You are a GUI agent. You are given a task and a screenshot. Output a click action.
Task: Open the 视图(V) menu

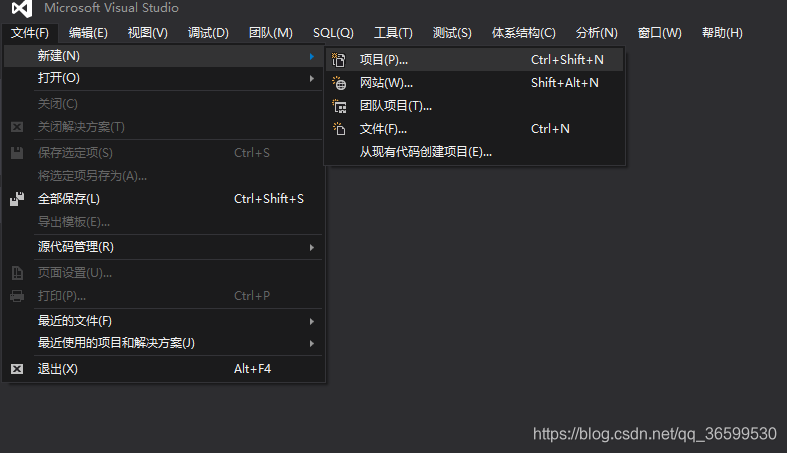coord(148,33)
